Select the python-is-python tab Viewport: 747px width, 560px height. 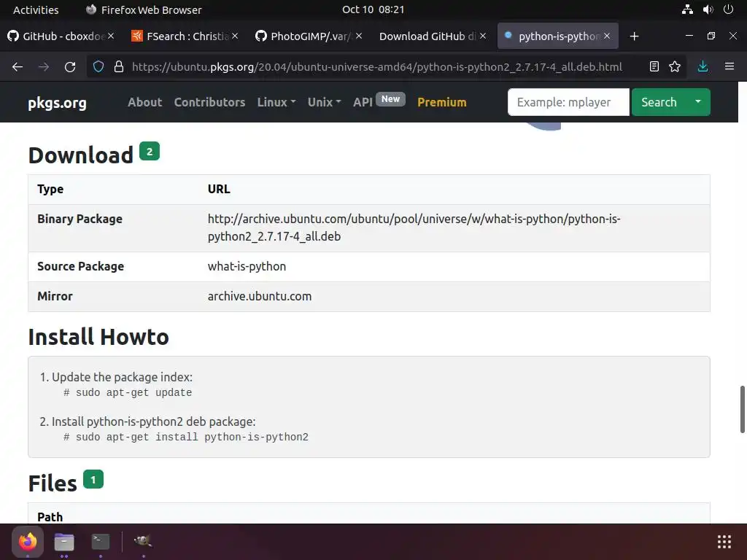tap(558, 36)
